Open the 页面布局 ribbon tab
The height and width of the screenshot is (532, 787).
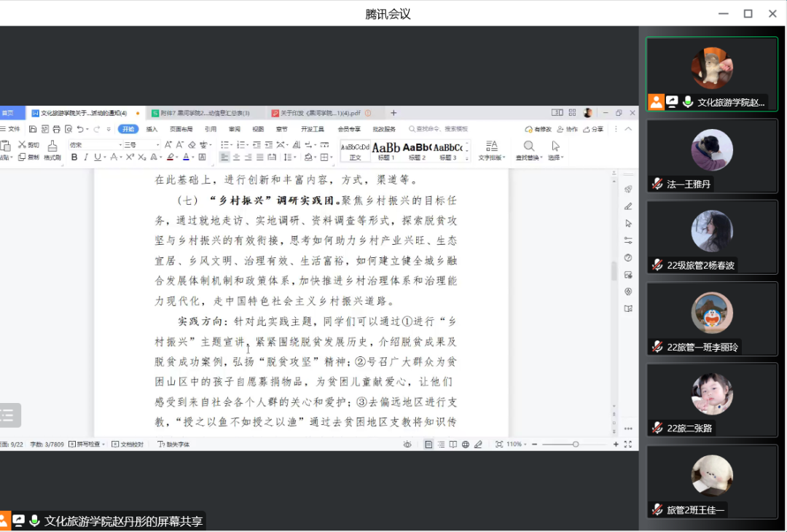181,129
